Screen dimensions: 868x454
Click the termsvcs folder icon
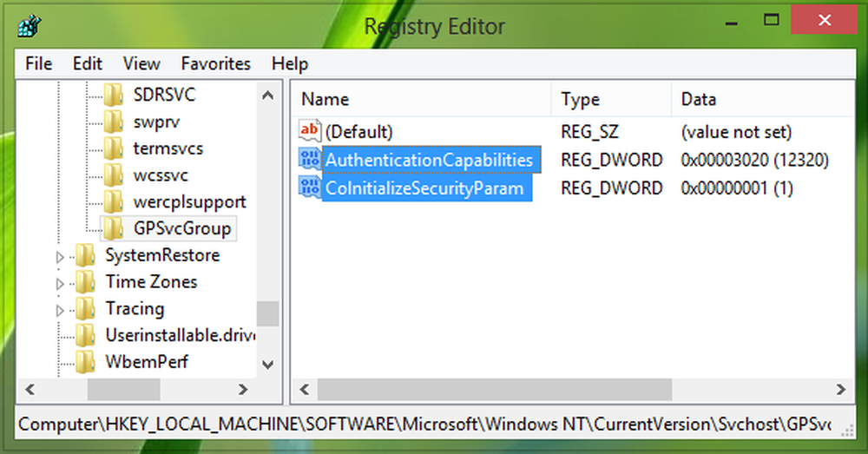click(114, 148)
